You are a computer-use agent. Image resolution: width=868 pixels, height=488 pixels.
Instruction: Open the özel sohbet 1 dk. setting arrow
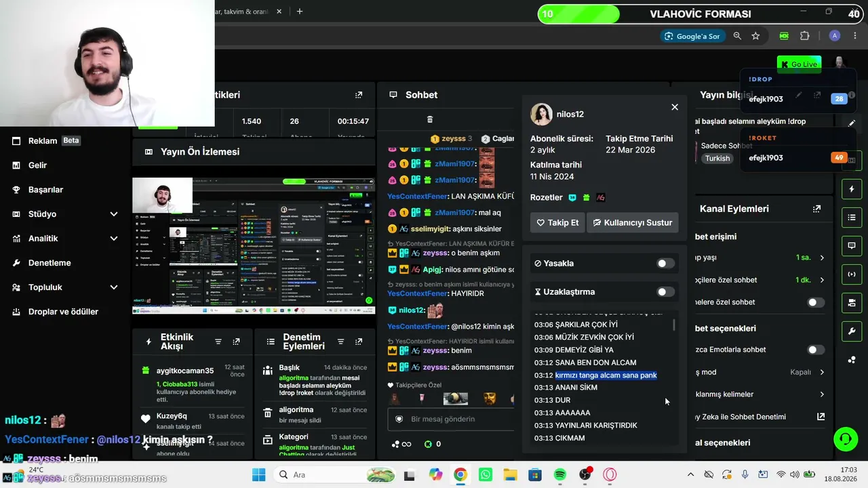822,280
